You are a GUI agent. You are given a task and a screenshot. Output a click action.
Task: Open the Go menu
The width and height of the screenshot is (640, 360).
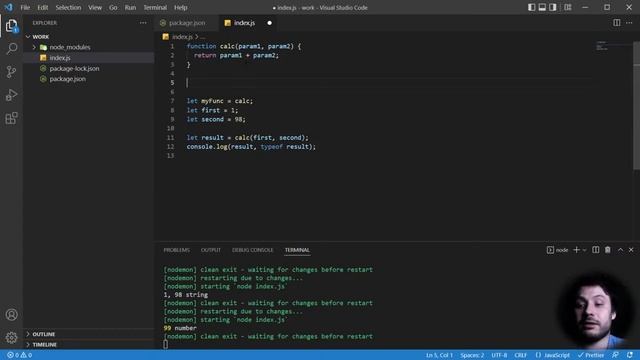coord(113,7)
